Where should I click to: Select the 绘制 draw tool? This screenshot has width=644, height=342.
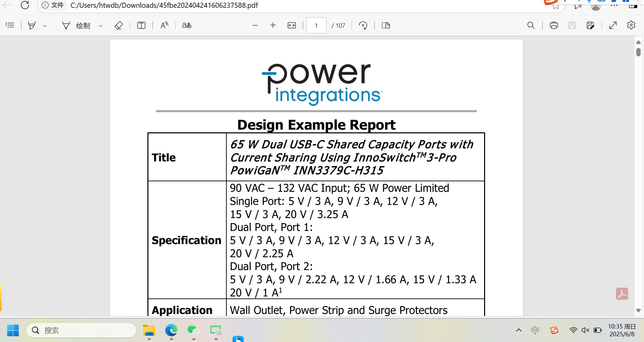(76, 25)
